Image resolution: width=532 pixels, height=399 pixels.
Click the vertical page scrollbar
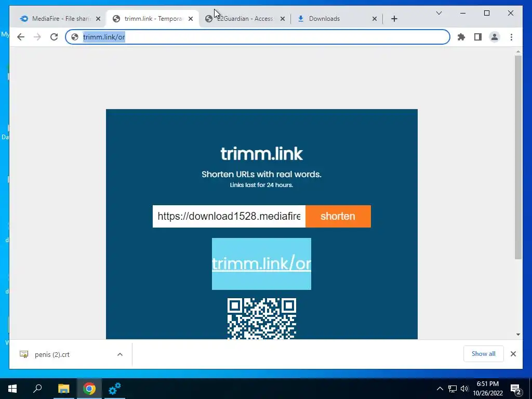point(518,157)
